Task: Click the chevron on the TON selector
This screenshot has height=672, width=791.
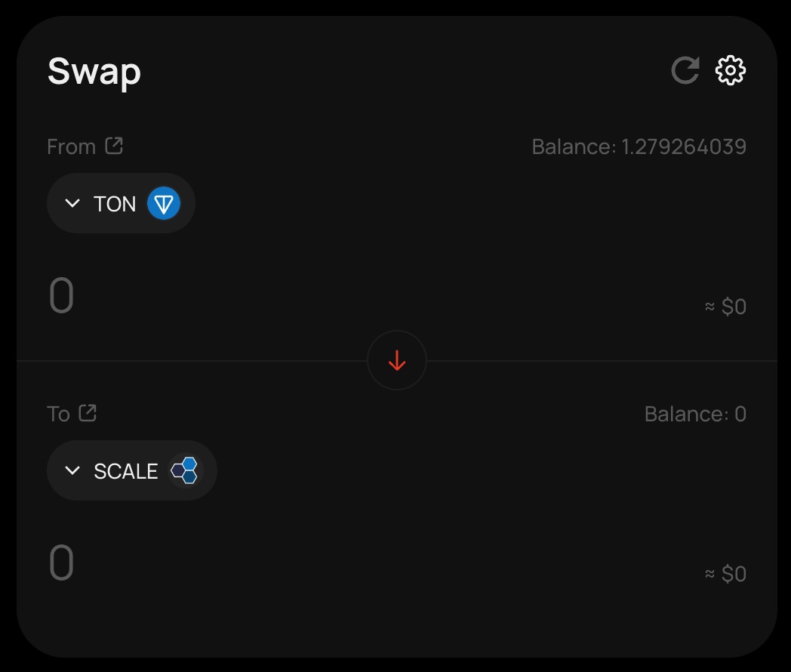Action: pos(72,203)
